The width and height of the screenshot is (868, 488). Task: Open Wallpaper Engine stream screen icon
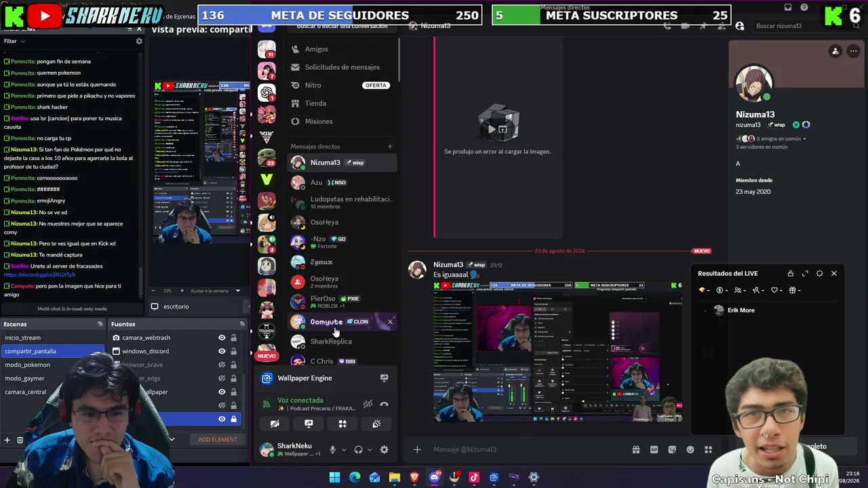tap(384, 378)
